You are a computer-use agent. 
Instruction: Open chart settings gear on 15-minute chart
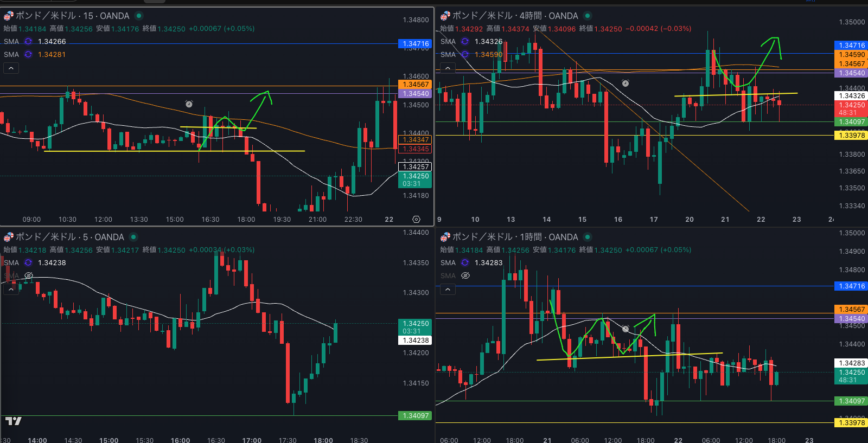pos(416,220)
